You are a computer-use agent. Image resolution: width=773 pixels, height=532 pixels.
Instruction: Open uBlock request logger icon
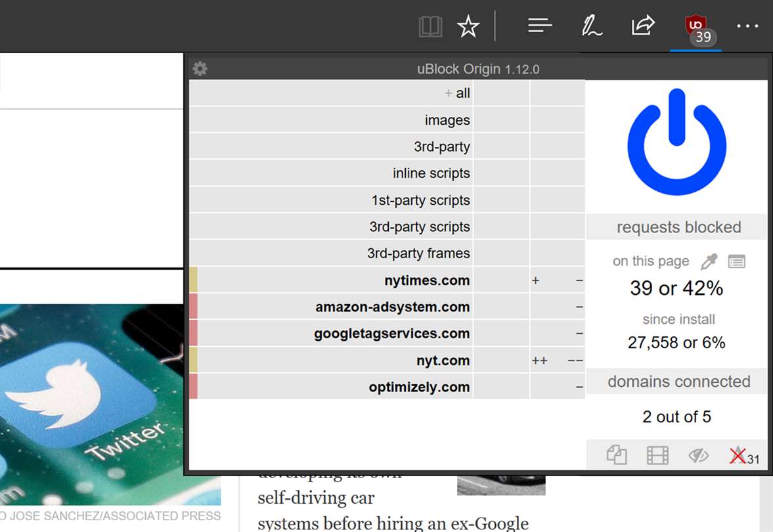pos(736,261)
